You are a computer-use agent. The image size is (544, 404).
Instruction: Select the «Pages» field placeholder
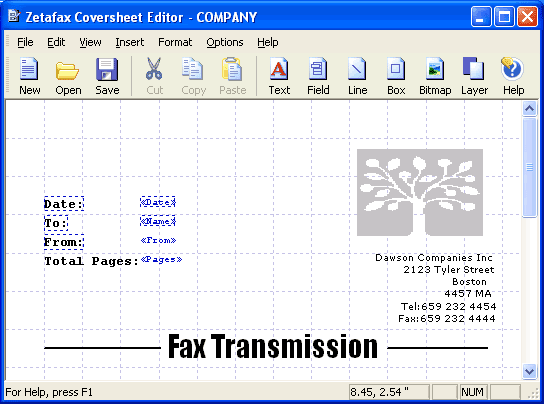[x=162, y=260]
